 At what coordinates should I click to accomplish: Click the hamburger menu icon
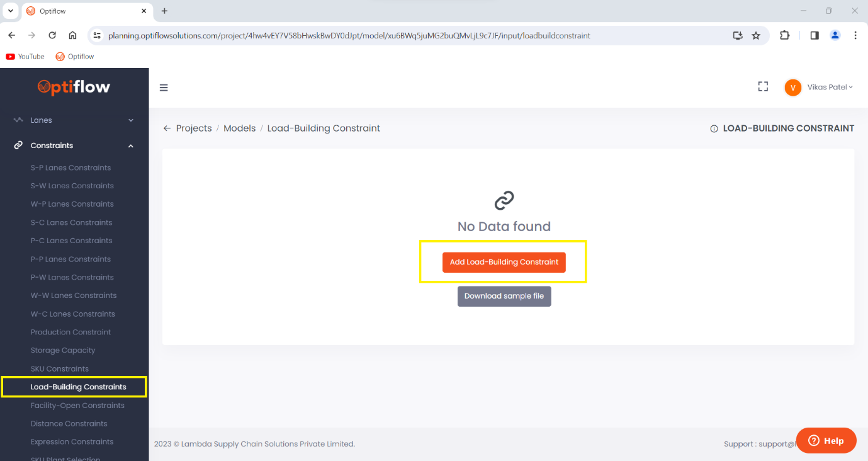coord(164,88)
